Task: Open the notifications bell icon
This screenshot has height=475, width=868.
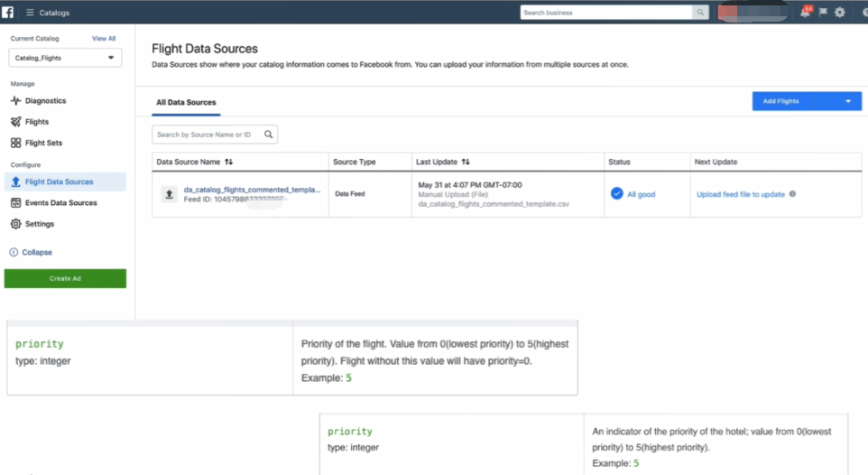Action: click(806, 13)
